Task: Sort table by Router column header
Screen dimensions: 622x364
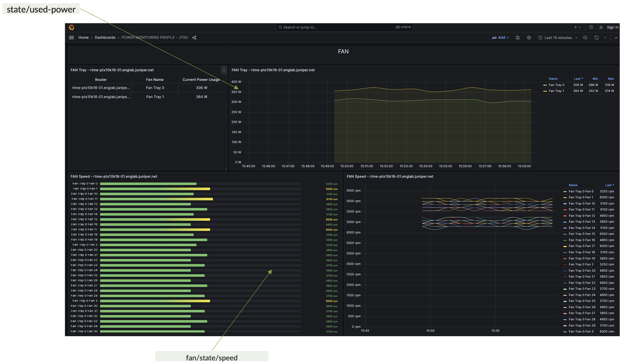Action: 101,79
